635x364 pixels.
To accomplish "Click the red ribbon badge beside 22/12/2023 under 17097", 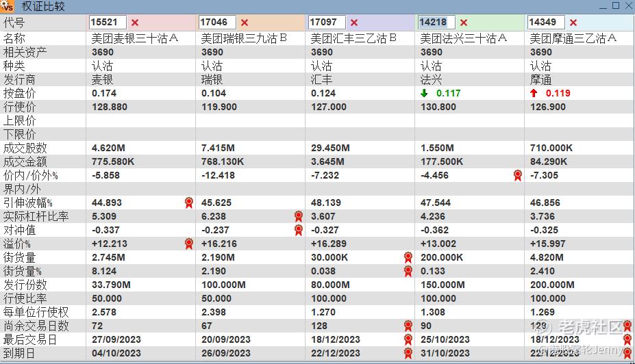I will (x=408, y=354).
